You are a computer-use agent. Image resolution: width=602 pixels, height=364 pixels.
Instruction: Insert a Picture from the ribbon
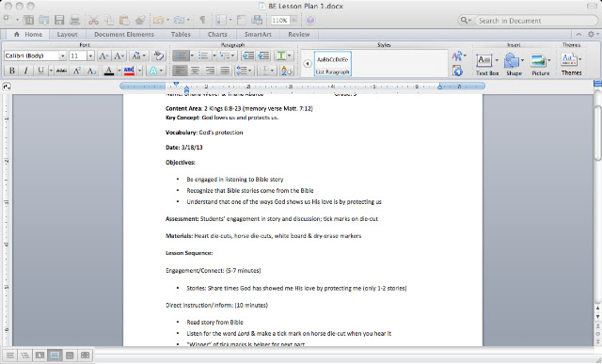coord(540,64)
